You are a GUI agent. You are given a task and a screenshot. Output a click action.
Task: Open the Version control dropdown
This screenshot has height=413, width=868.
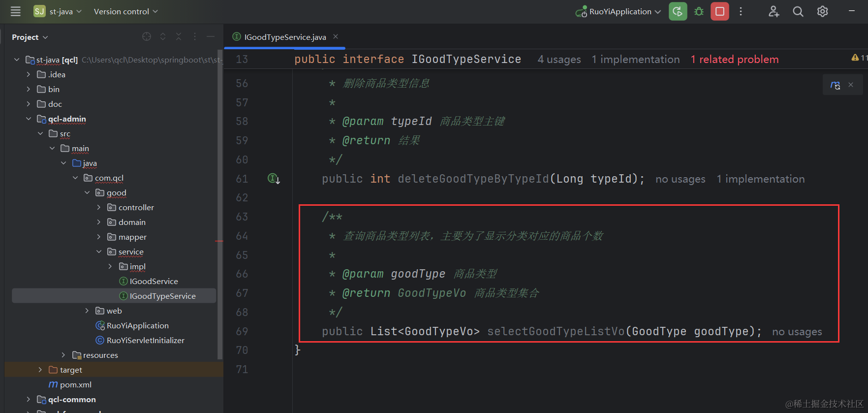tap(125, 11)
